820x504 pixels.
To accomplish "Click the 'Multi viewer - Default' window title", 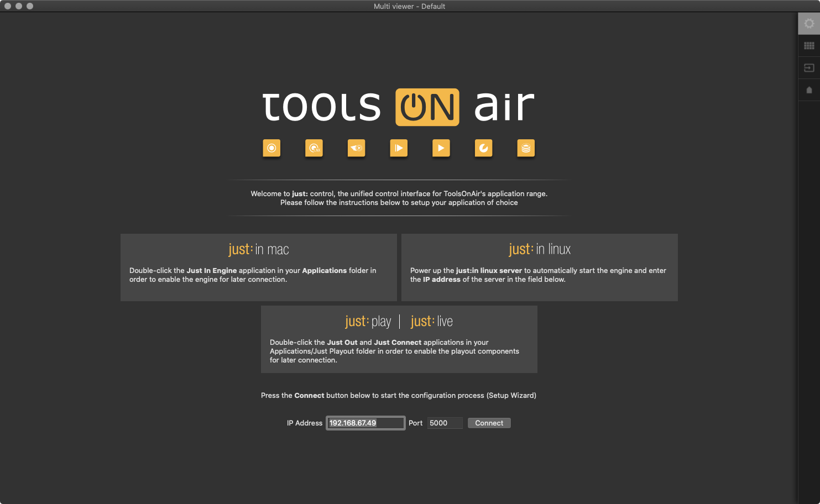I will click(x=409, y=6).
